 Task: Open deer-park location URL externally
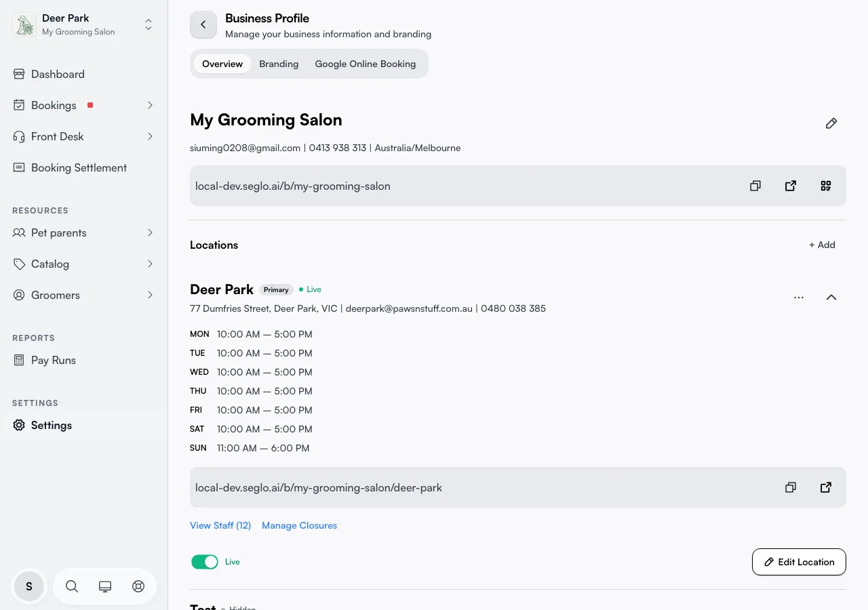click(x=826, y=487)
